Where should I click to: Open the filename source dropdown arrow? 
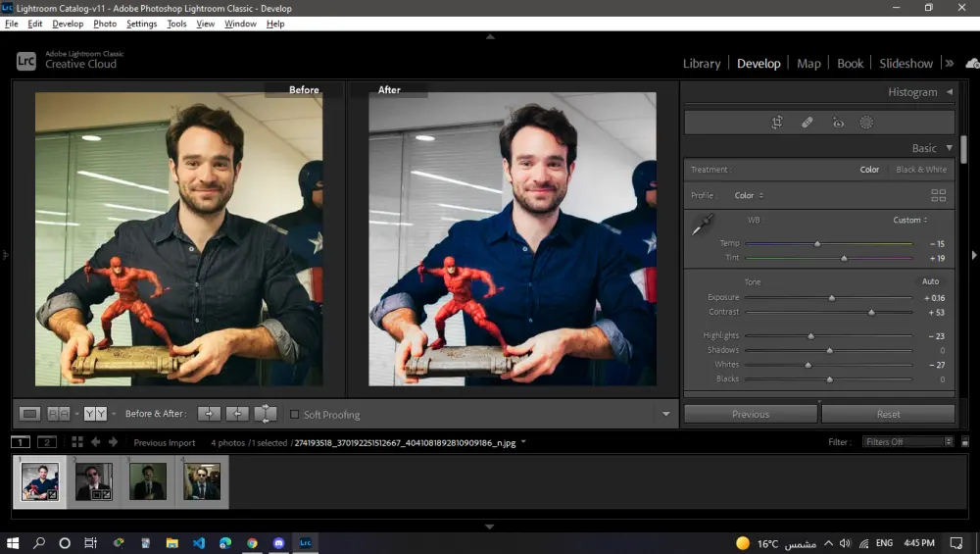(x=523, y=442)
